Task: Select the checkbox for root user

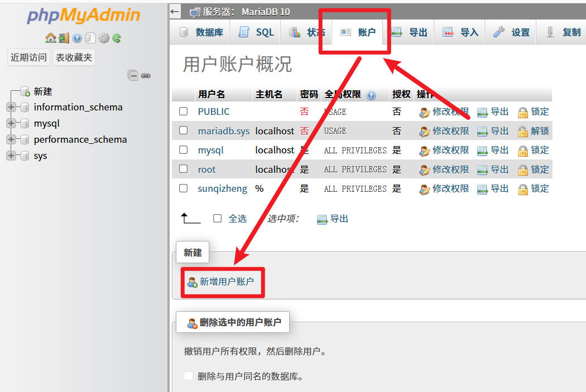Action: (x=183, y=169)
